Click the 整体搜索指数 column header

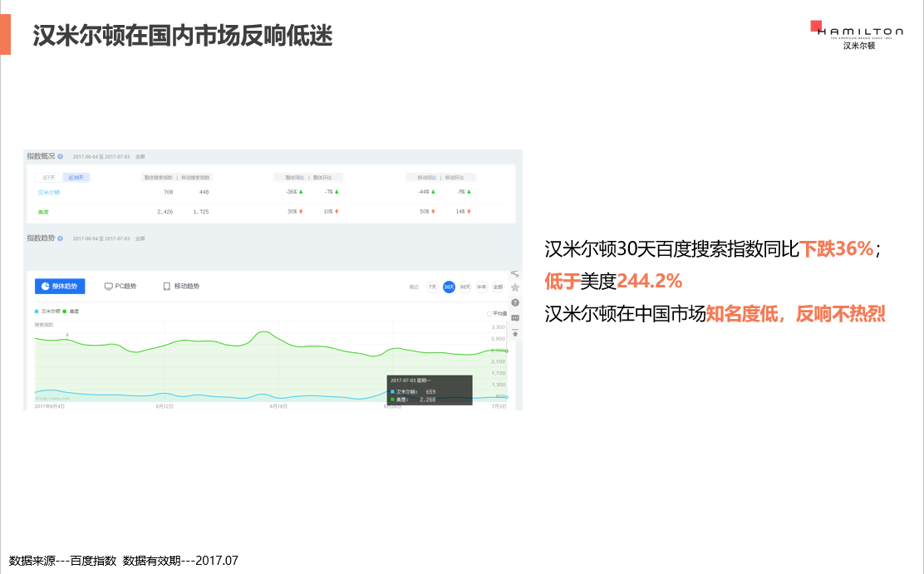(x=159, y=178)
